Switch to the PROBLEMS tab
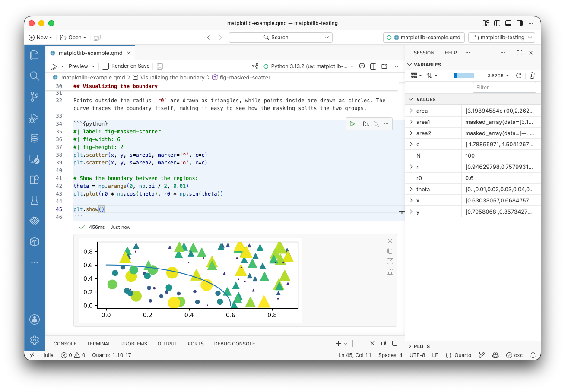The height and width of the screenshot is (392, 565). (134, 344)
